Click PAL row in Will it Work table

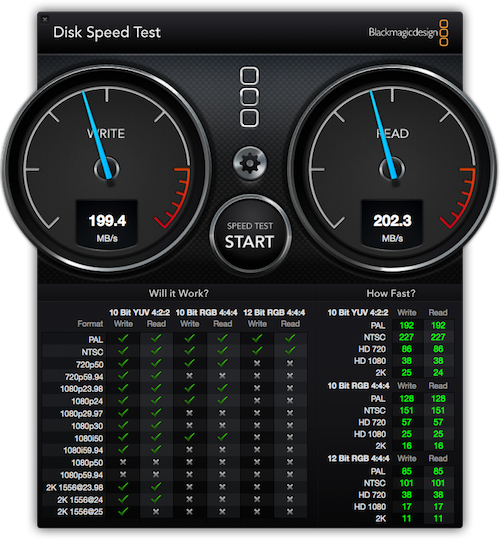[175, 339]
